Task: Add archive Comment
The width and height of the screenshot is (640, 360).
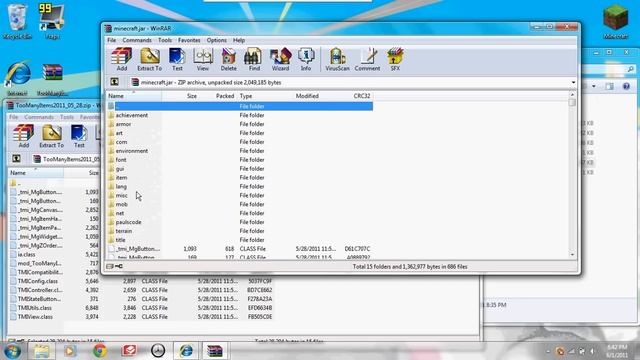Action: [x=367, y=59]
